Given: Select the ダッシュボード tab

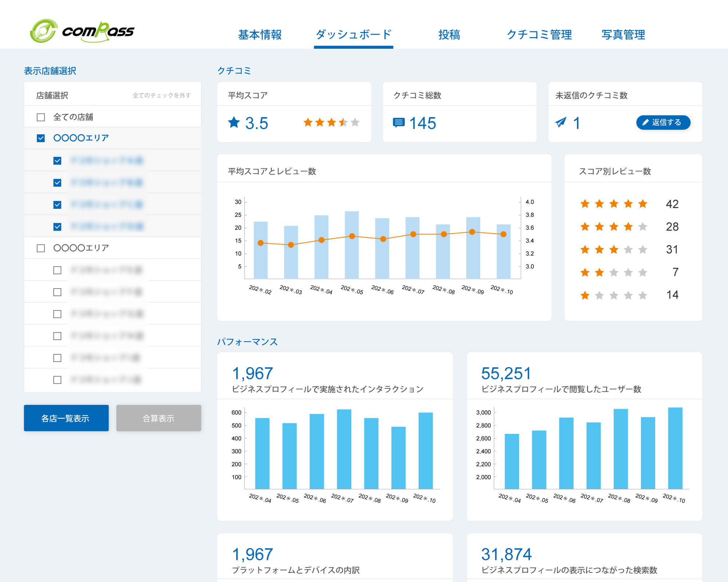Looking at the screenshot, I should [353, 35].
